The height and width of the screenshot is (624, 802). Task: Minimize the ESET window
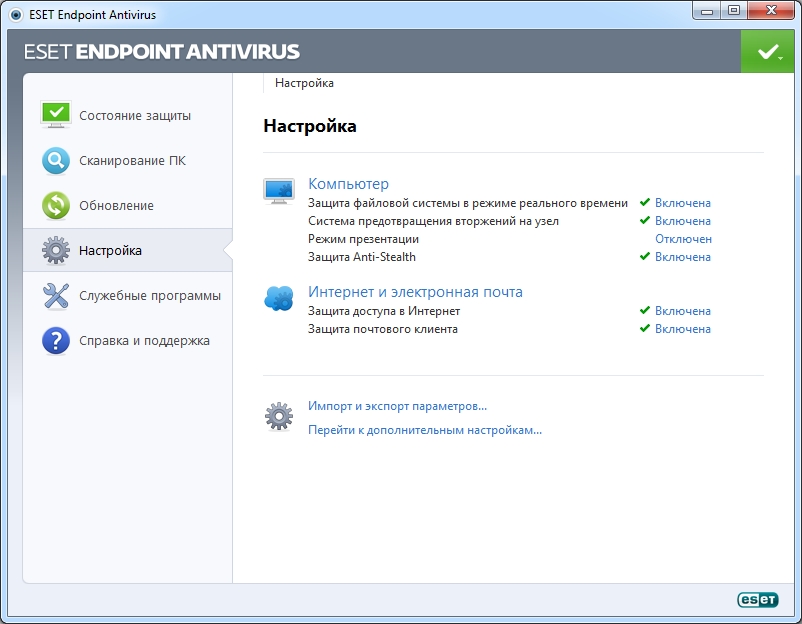(x=707, y=10)
